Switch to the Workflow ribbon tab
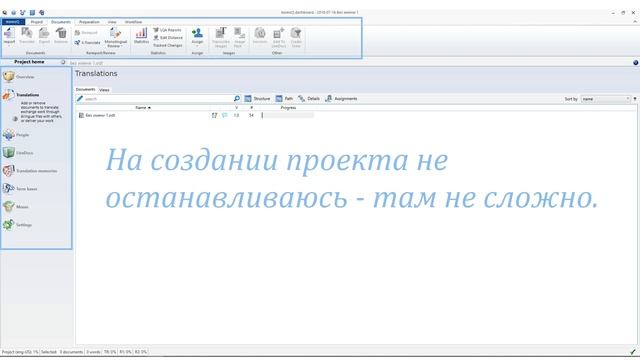 click(x=133, y=22)
